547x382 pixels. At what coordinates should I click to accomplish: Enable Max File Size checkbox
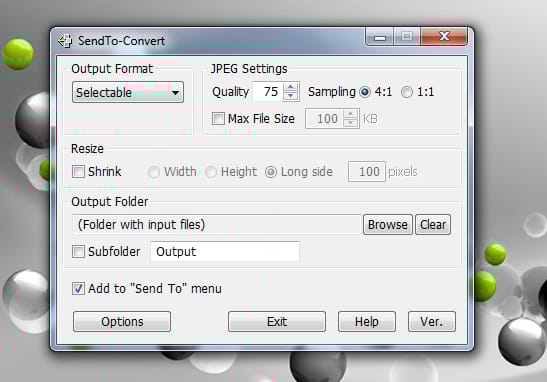[x=218, y=119]
